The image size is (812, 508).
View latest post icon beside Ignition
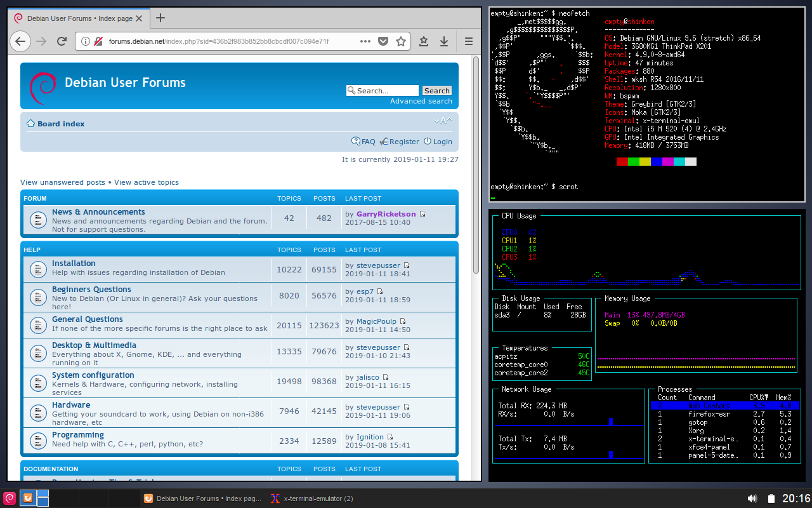point(390,437)
